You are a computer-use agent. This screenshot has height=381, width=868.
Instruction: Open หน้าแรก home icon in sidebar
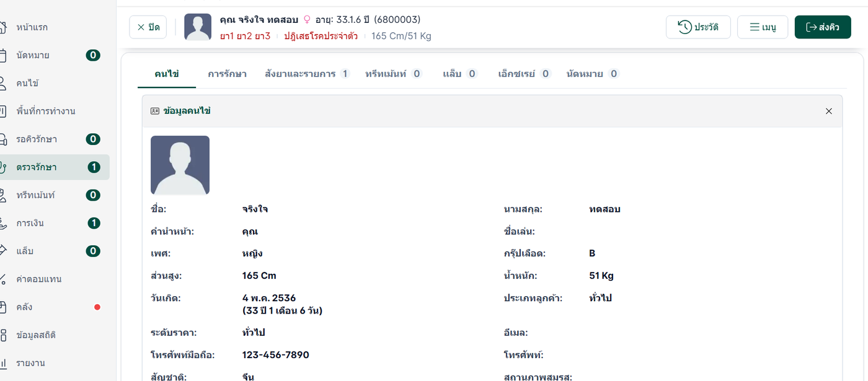click(4, 27)
